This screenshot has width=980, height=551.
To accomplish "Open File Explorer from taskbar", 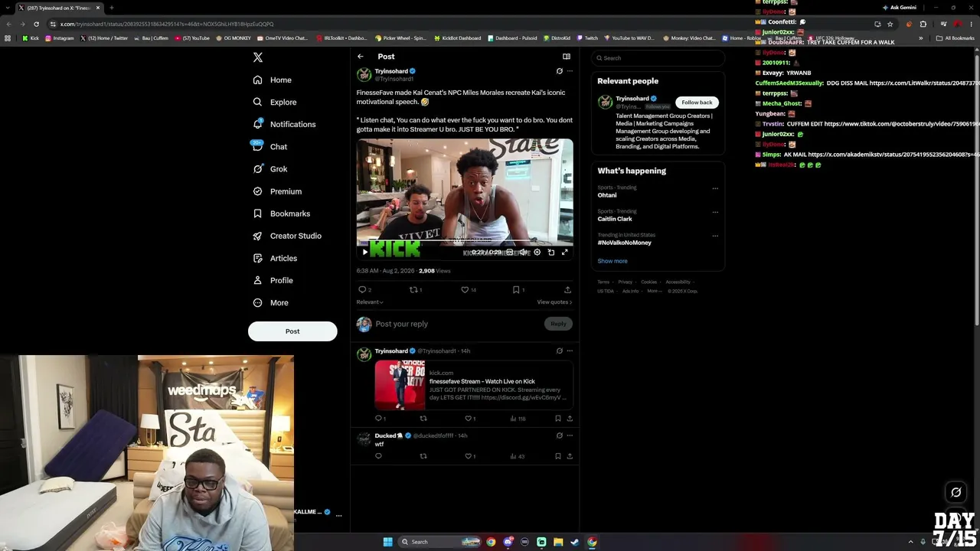I will coord(558,542).
